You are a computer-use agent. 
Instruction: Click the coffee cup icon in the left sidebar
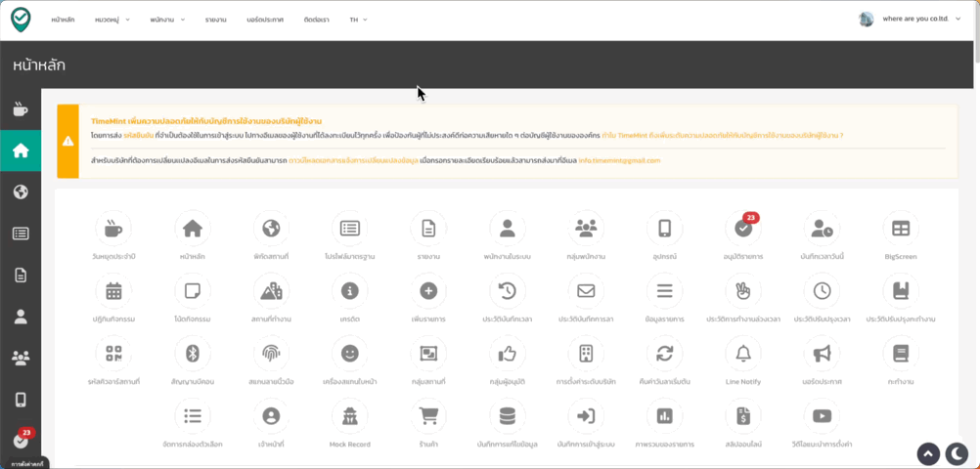point(21,109)
